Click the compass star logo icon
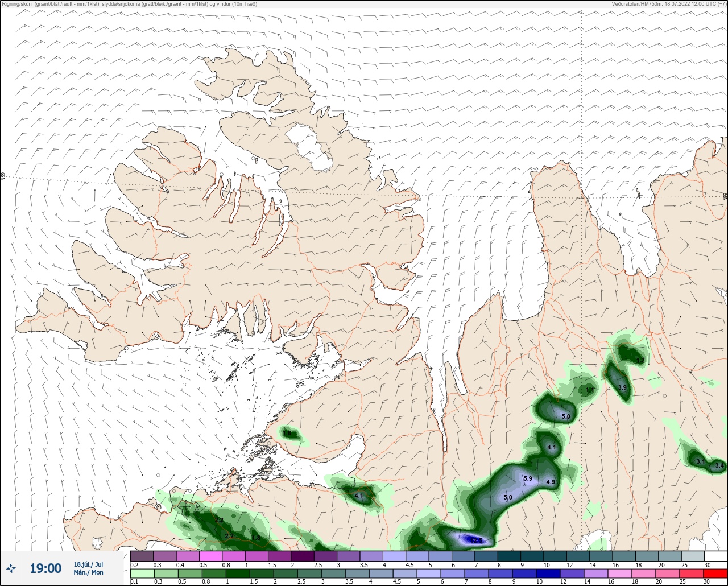This screenshot has width=728, height=586. (x=11, y=568)
